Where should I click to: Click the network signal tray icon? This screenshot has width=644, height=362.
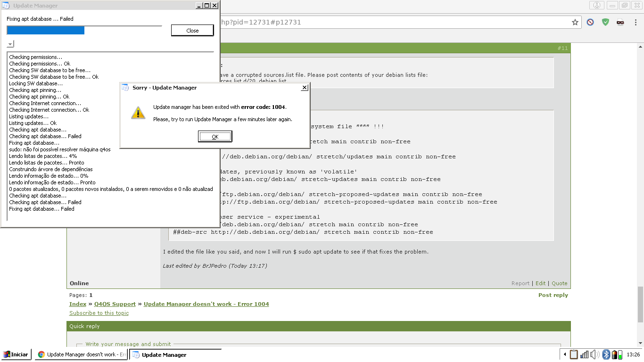point(584,354)
